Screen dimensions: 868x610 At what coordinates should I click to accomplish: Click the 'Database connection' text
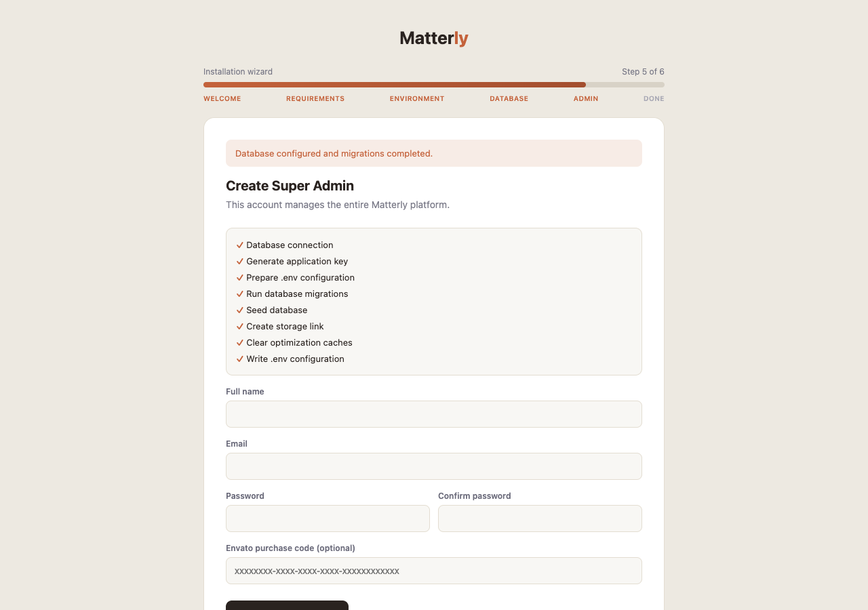290,245
